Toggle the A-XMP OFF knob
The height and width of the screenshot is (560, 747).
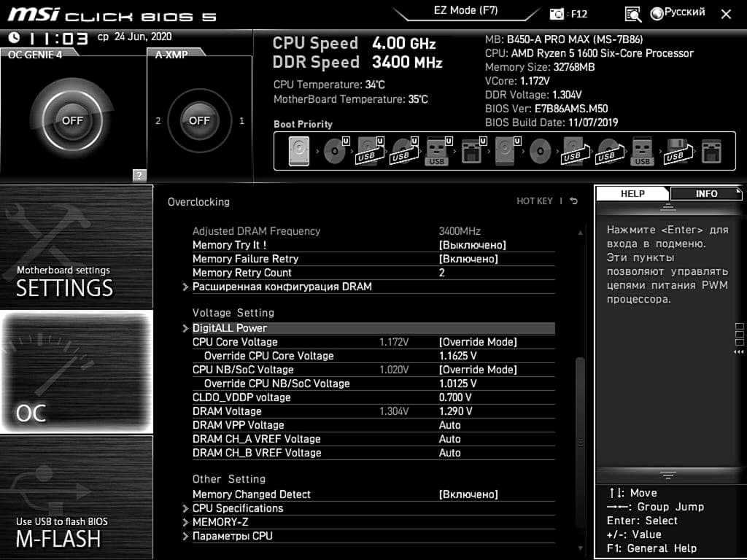[199, 120]
